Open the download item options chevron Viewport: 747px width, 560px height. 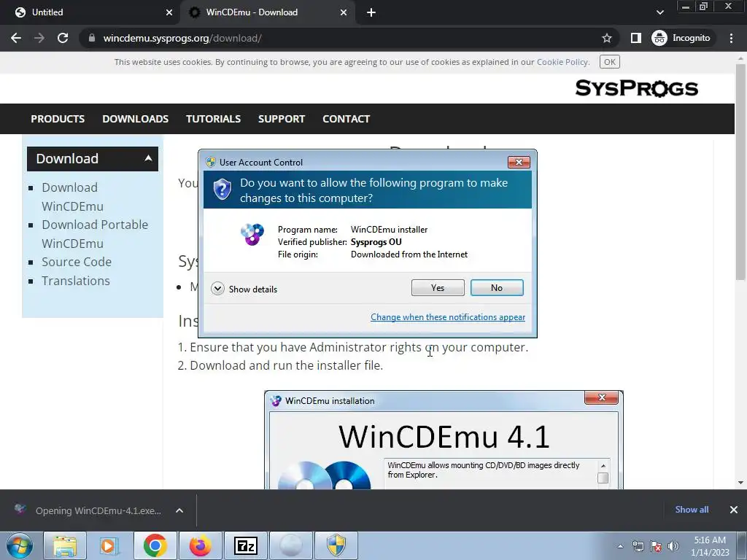(179, 510)
